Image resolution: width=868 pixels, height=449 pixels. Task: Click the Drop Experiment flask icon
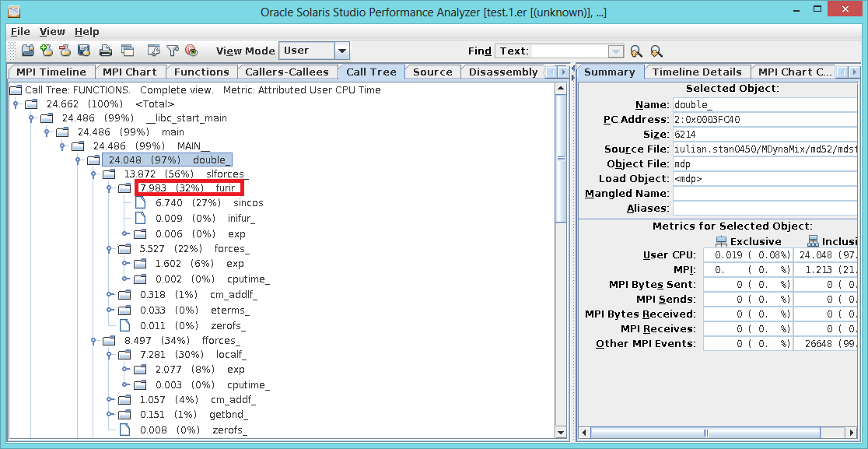65,51
